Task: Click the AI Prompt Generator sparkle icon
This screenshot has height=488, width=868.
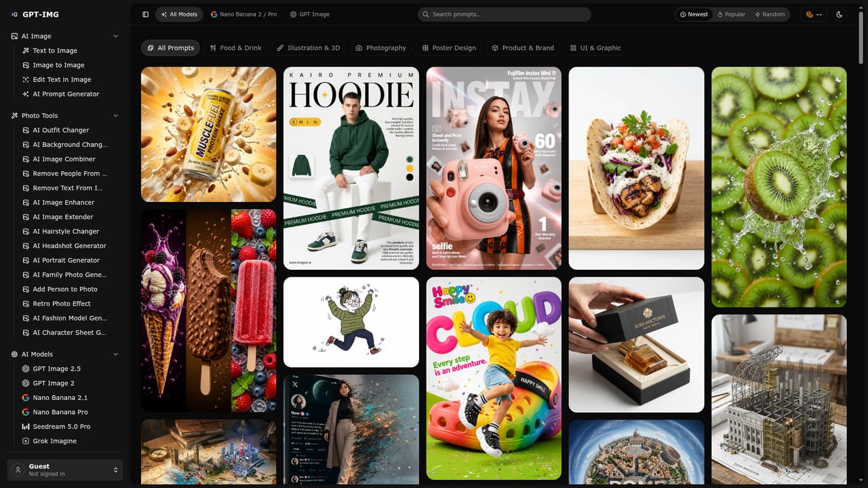Action: coord(26,94)
